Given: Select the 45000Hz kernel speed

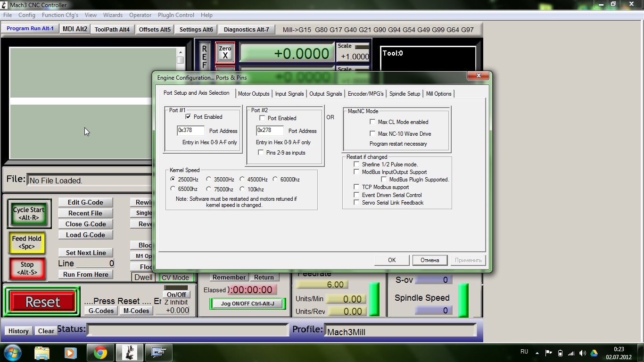Looking at the screenshot, I should (x=242, y=180).
